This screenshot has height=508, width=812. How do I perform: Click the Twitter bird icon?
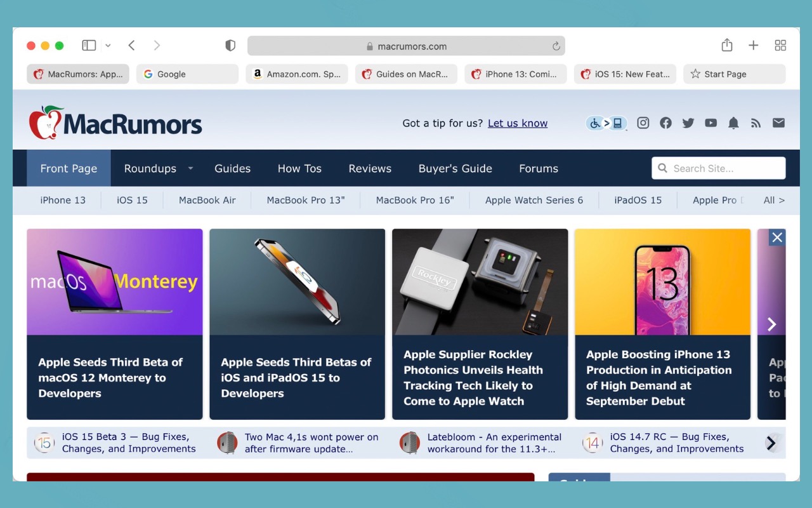(688, 123)
